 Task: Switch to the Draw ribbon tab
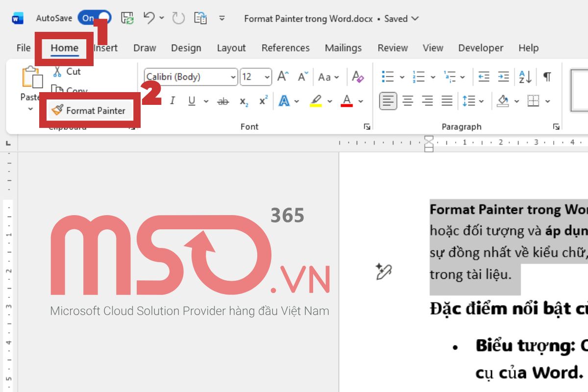145,48
